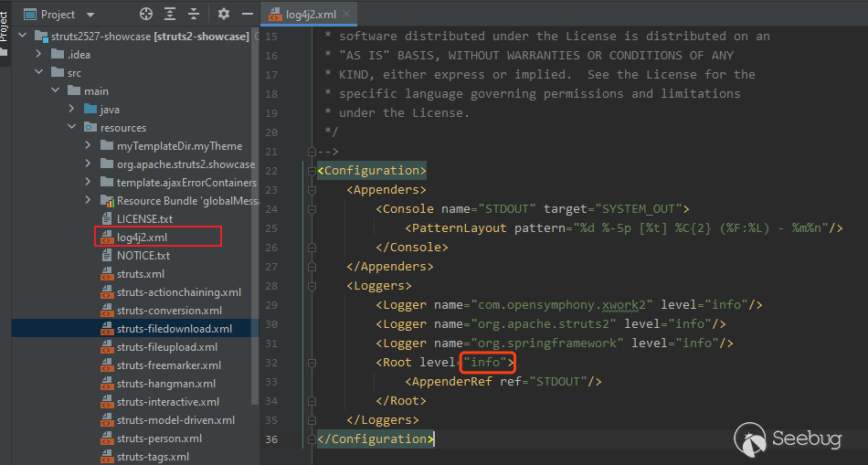Close the log4j2.xml editor tab
This screenshot has height=465, width=868.
coord(347,15)
